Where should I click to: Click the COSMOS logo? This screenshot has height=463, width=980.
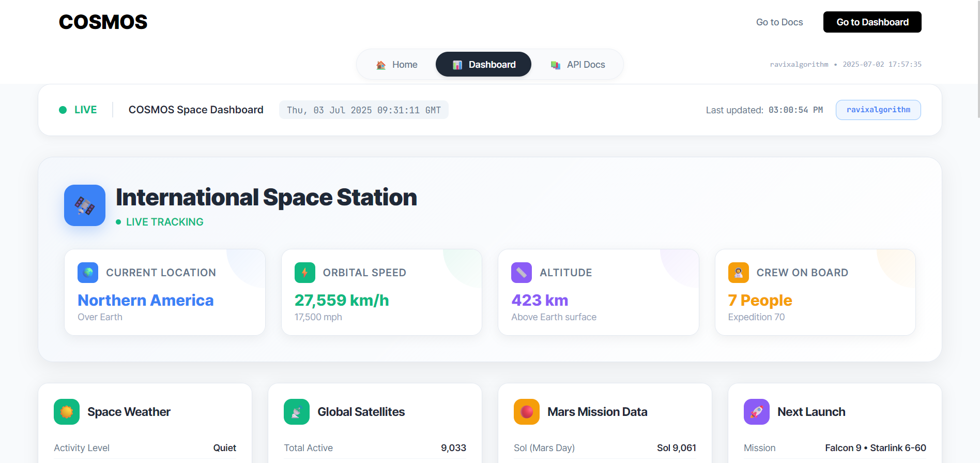[103, 22]
